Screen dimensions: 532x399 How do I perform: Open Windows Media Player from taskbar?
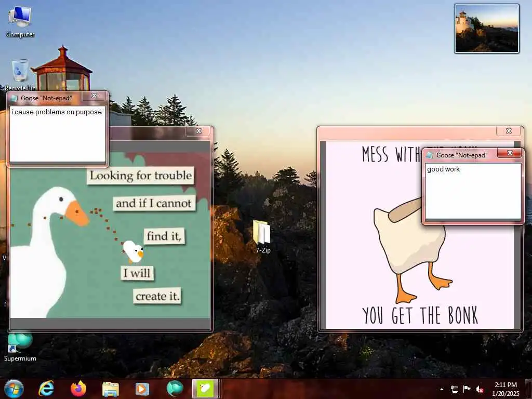pyautogui.click(x=142, y=389)
